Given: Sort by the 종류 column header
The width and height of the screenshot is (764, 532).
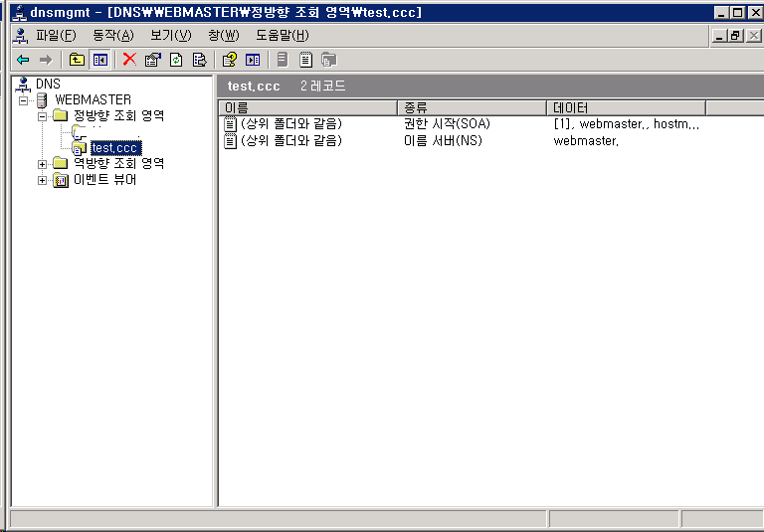Looking at the screenshot, I should (473, 107).
